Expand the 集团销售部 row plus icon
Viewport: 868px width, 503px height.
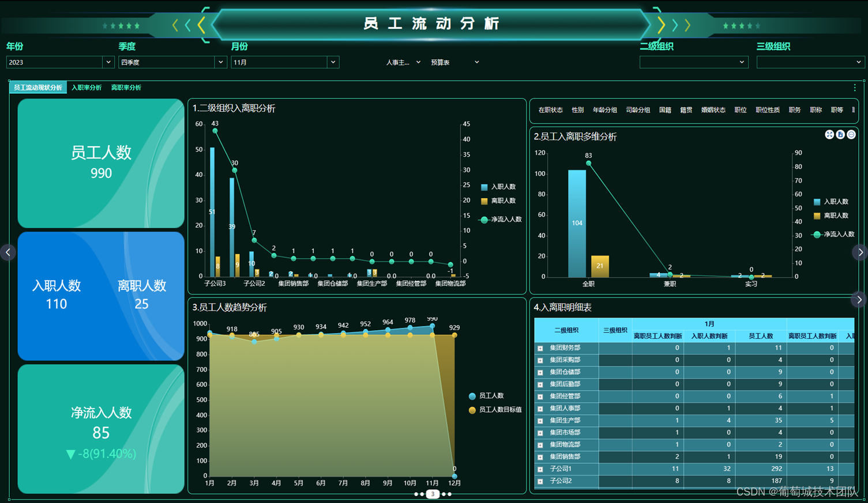[540, 457]
